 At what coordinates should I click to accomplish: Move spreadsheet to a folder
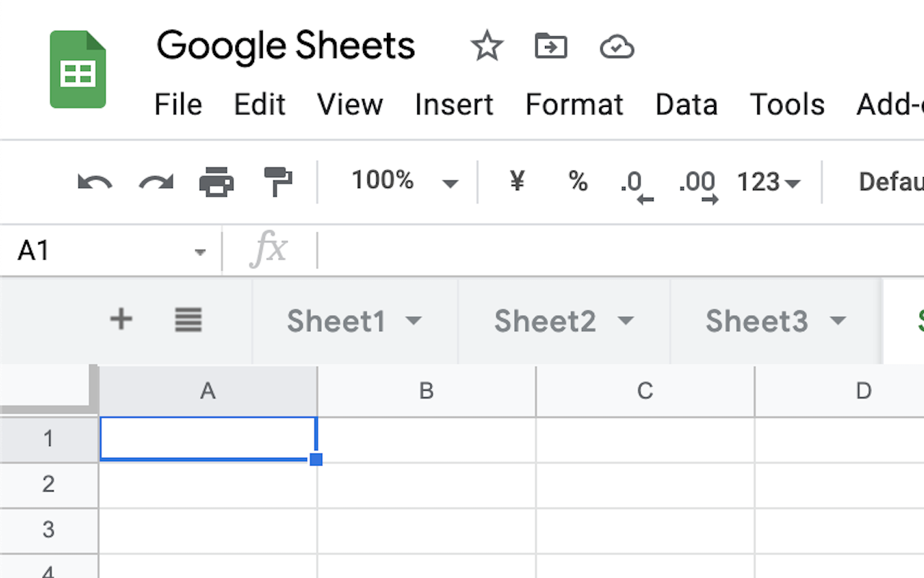551,46
